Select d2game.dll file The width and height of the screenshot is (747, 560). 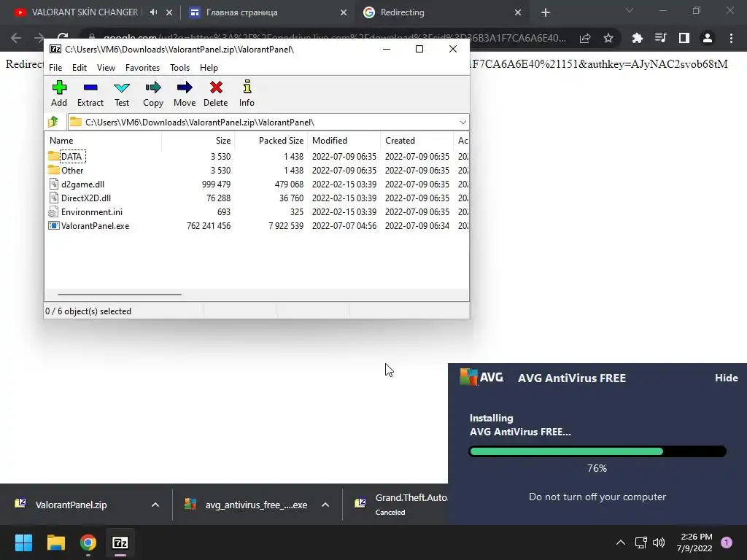77,184
